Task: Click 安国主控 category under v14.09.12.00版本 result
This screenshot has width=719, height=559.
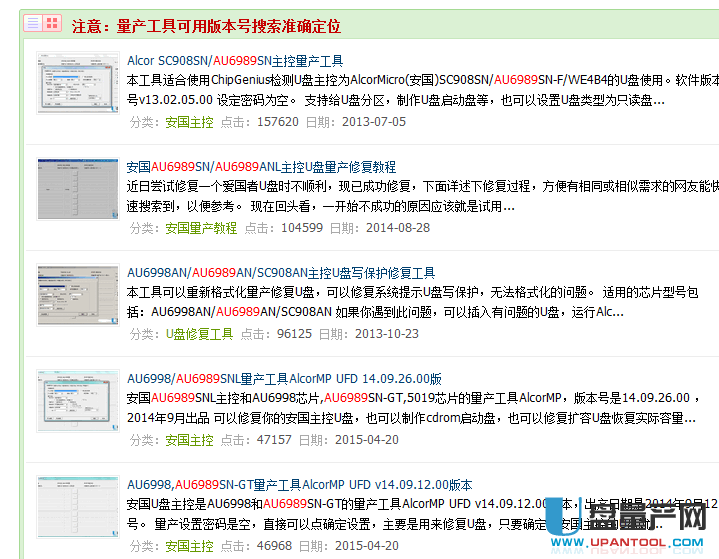Action: coord(189,546)
